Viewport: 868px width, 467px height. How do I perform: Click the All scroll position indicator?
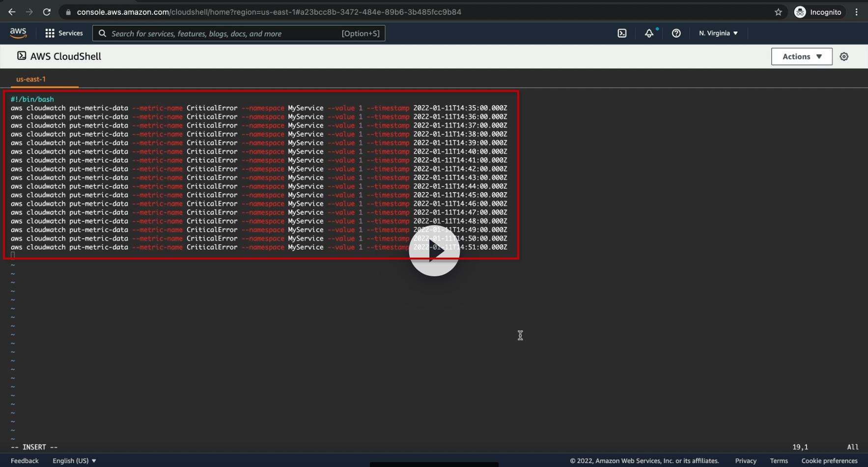click(x=853, y=447)
